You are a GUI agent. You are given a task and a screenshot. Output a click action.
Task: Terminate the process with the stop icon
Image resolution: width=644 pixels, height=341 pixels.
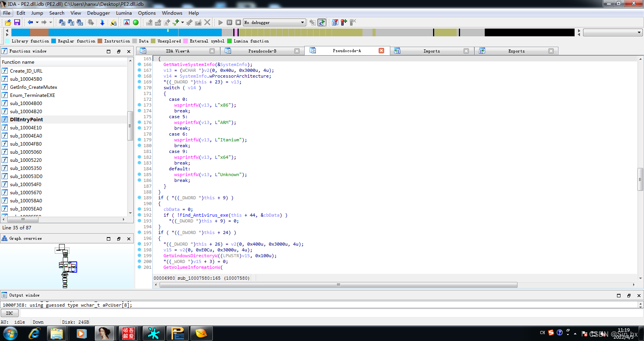tap(238, 22)
